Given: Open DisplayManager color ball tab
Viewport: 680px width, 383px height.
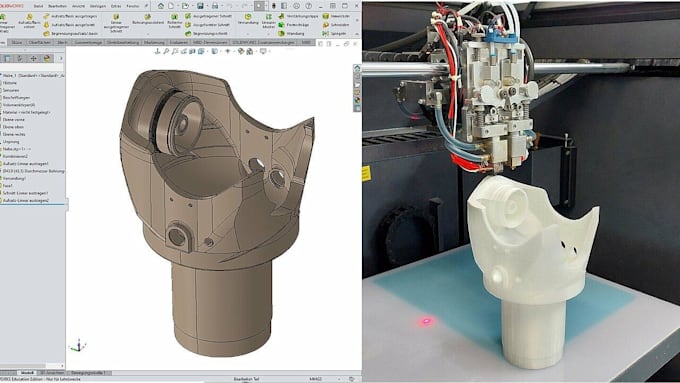Looking at the screenshot, I should coord(47,58).
